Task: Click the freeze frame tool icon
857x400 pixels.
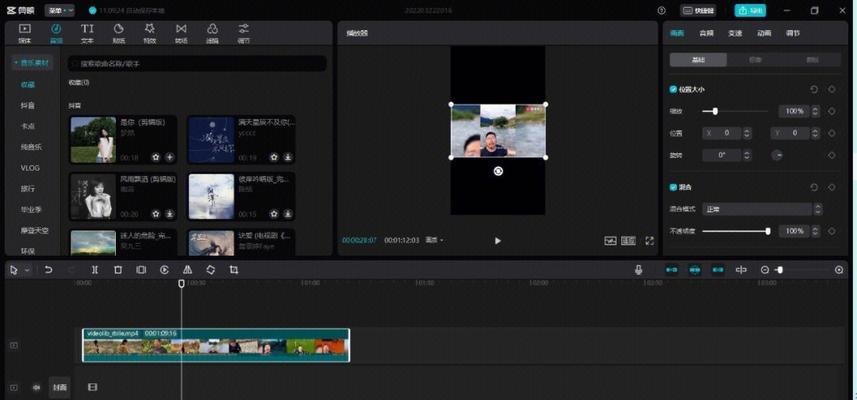Action: coord(141,270)
